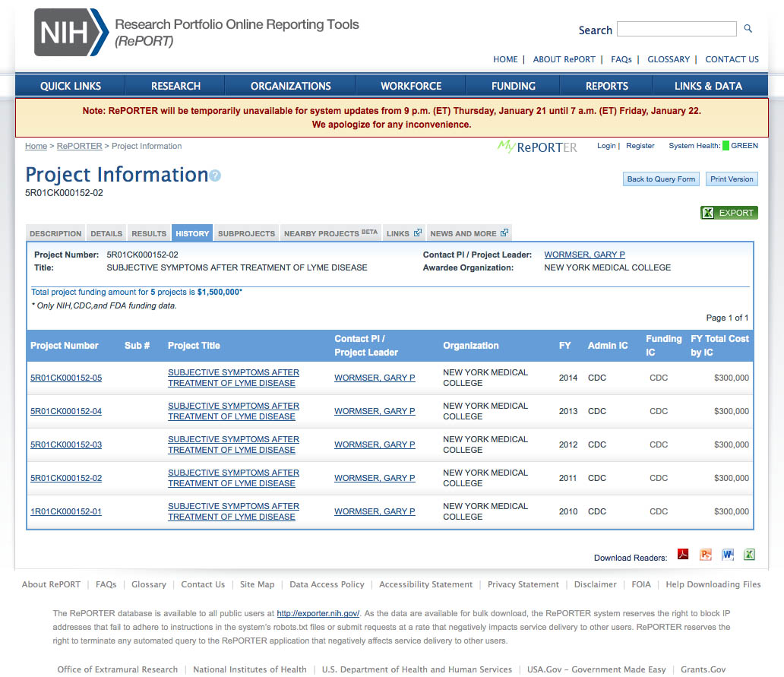Click the NIH logo
This screenshot has height=677, width=784.
coord(71,32)
